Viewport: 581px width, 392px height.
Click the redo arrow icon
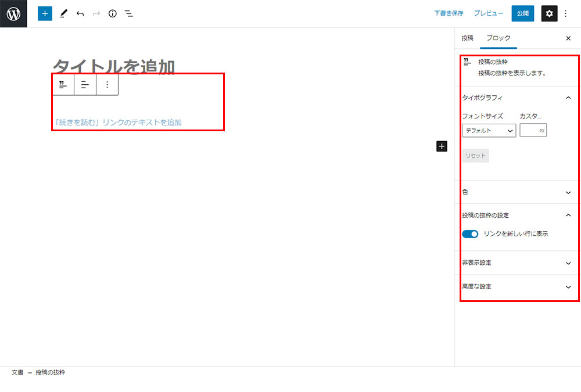(x=96, y=13)
